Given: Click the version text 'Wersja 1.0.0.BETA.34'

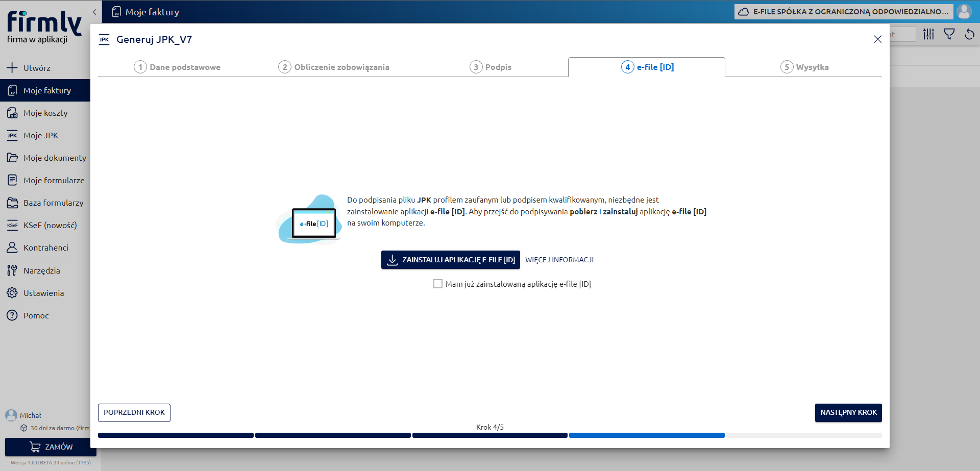Looking at the screenshot, I should point(51,463).
